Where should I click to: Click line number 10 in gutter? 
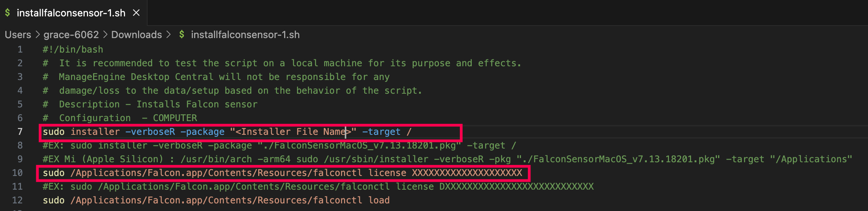click(x=18, y=173)
